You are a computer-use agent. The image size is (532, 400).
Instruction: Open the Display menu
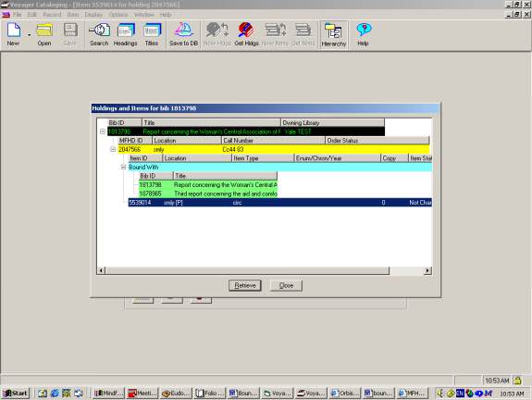93,15
